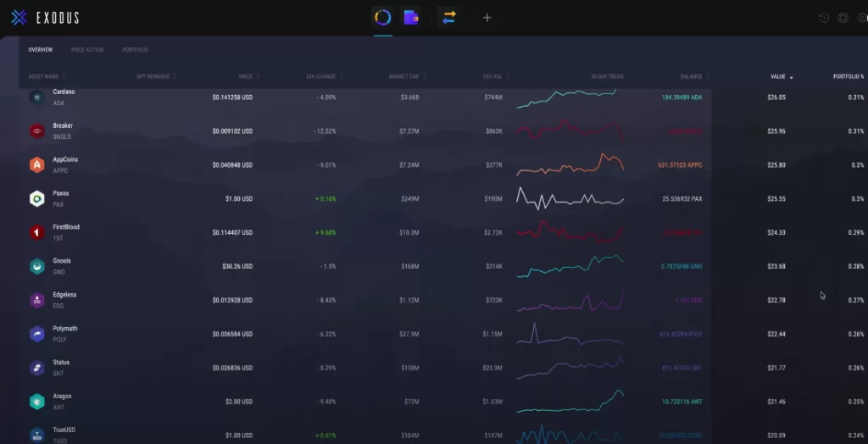
Task: Open AppCoins' 30 day trend chart
Action: coord(570,164)
